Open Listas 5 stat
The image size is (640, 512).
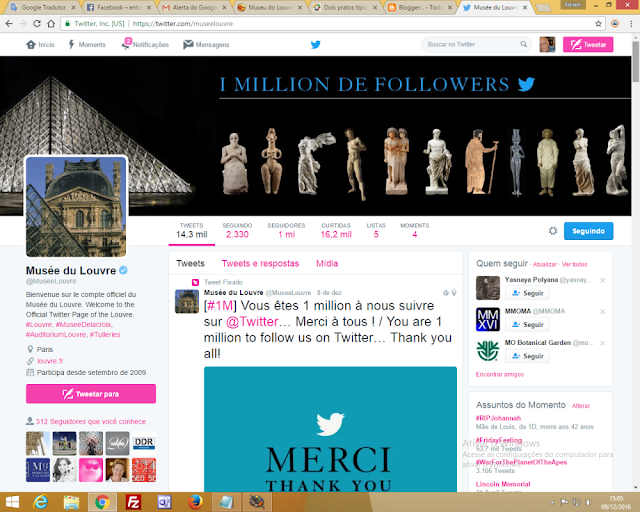click(376, 231)
